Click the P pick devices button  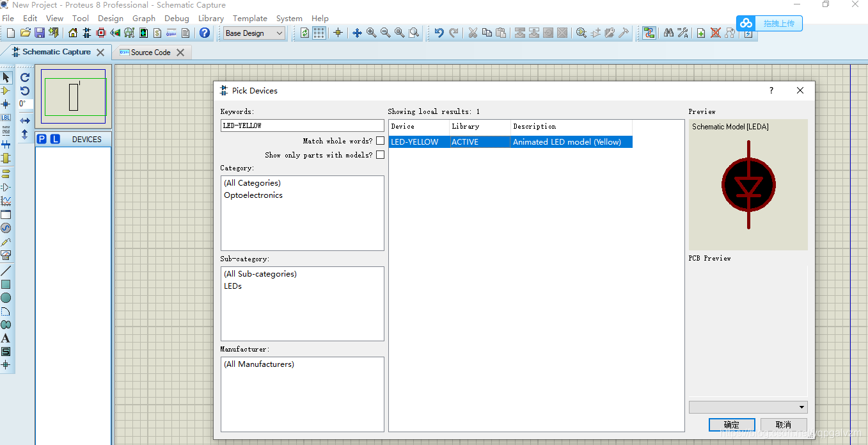42,139
